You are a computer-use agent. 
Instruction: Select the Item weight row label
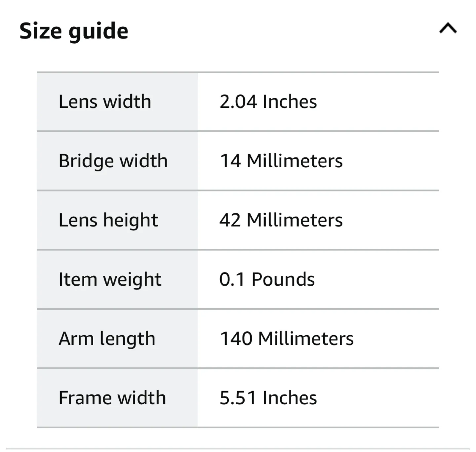[x=110, y=279]
